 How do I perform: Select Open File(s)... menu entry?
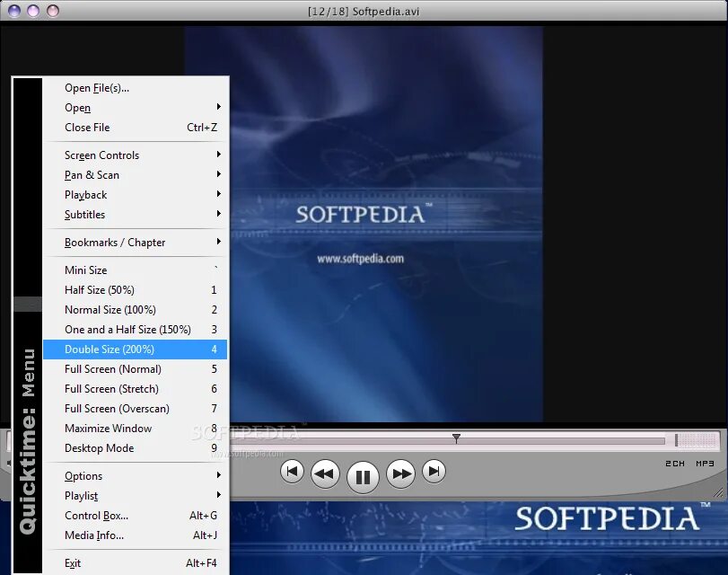coord(136,88)
